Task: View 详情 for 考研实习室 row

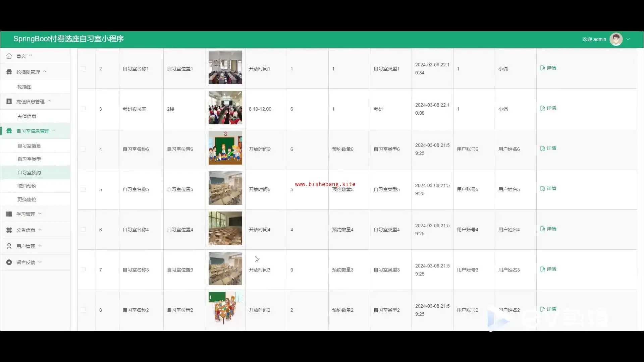Action: 548,108
